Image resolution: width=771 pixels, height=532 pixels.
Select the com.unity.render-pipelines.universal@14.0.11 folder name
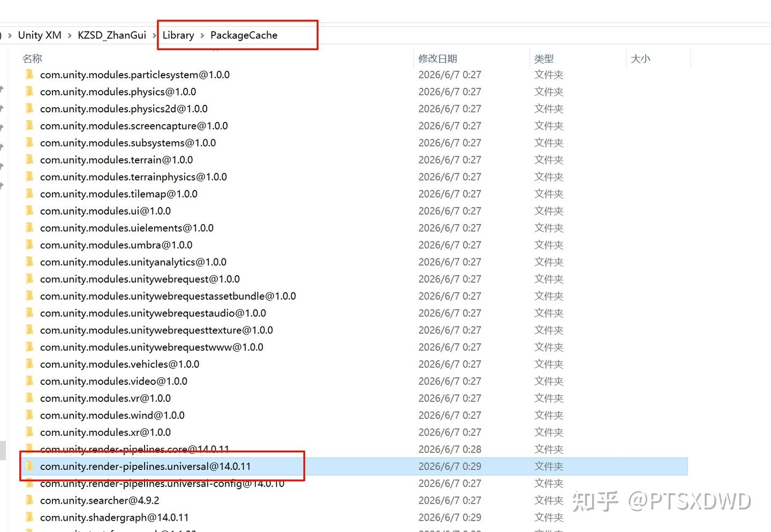pos(145,467)
